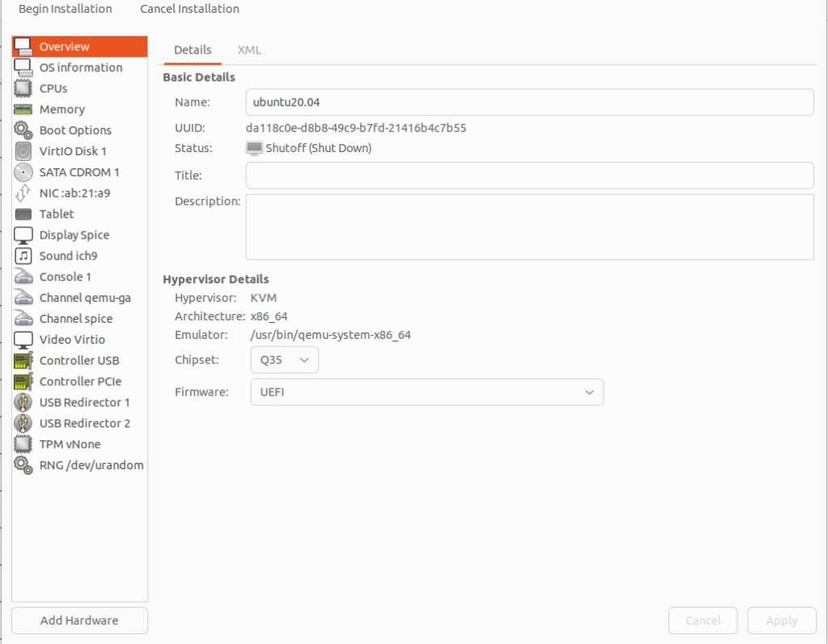Click Begin Installation
Screen dimensions: 828x644
pos(66,9)
